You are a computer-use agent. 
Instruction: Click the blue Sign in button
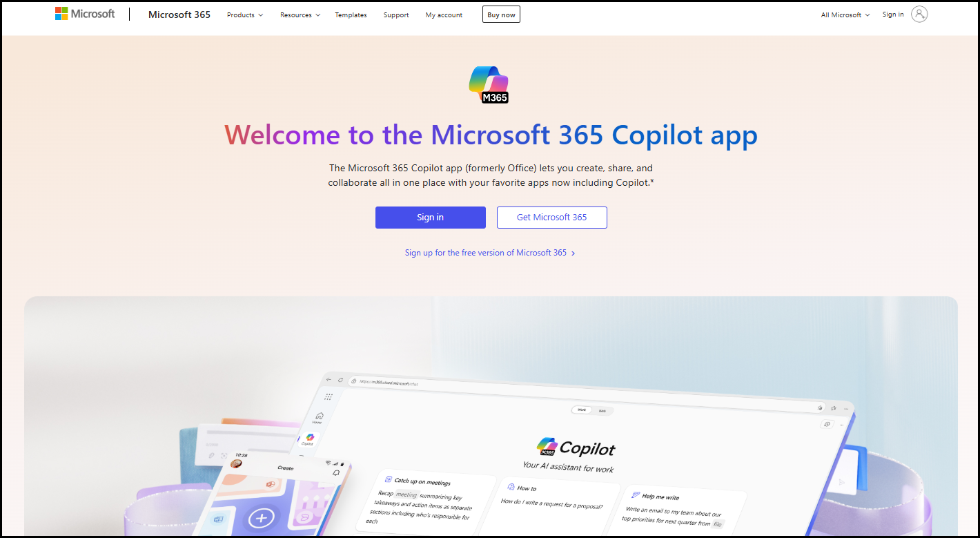click(x=431, y=218)
